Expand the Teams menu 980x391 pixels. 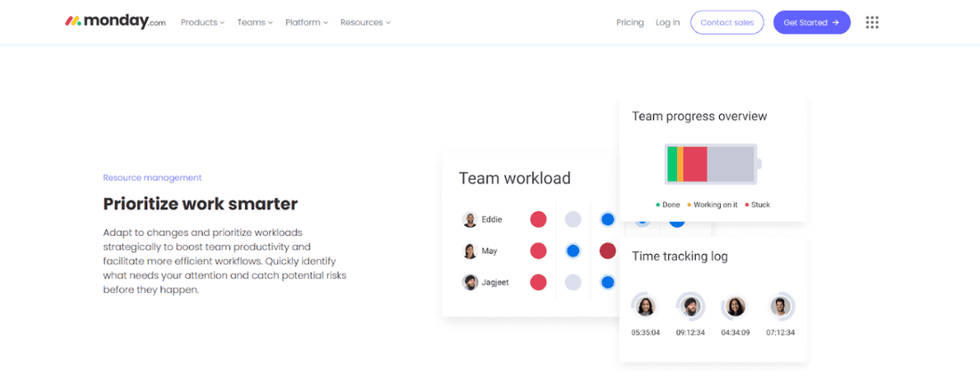click(x=255, y=22)
